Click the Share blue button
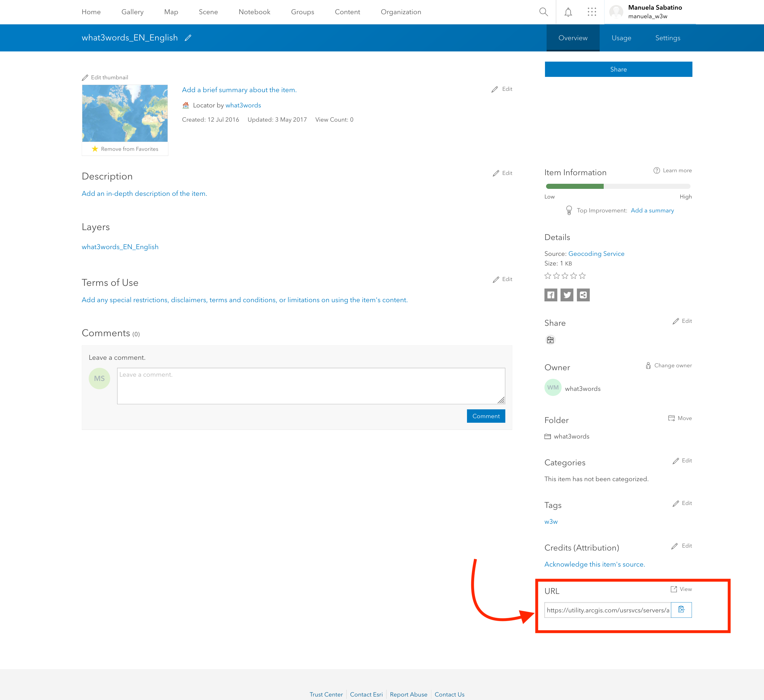The height and width of the screenshot is (700, 764). (x=618, y=69)
